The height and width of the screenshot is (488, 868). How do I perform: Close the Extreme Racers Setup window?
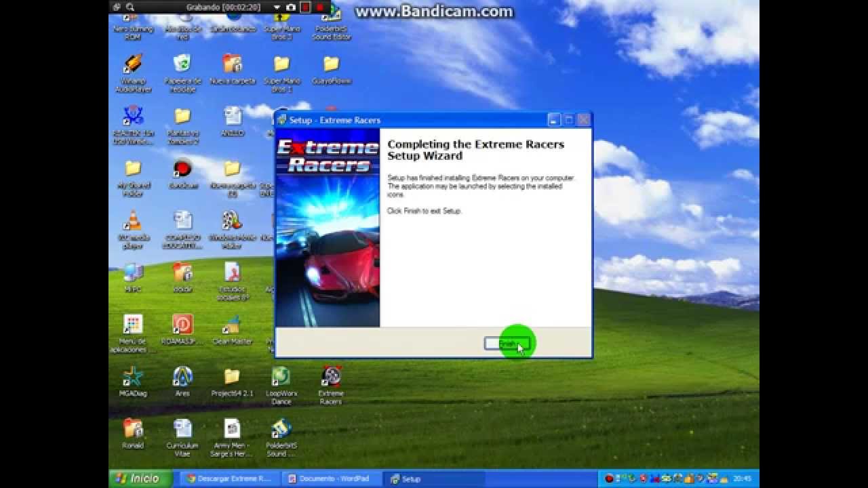(x=584, y=120)
